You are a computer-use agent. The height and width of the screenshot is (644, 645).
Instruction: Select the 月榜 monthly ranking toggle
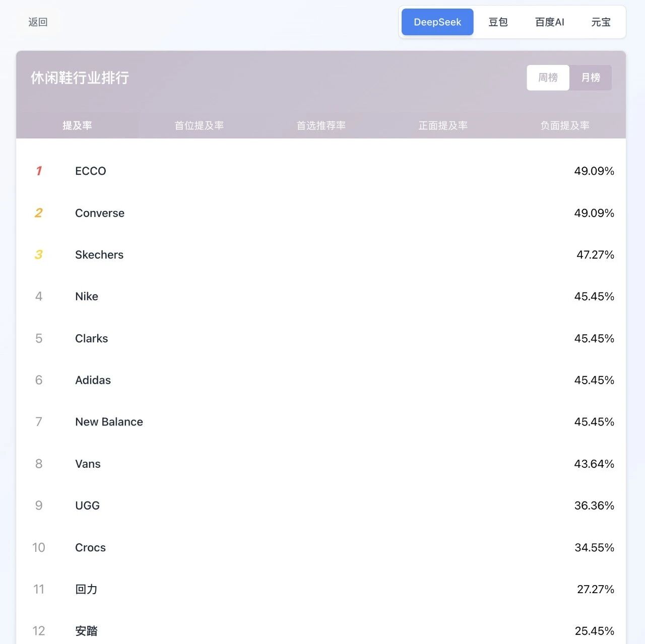(591, 78)
